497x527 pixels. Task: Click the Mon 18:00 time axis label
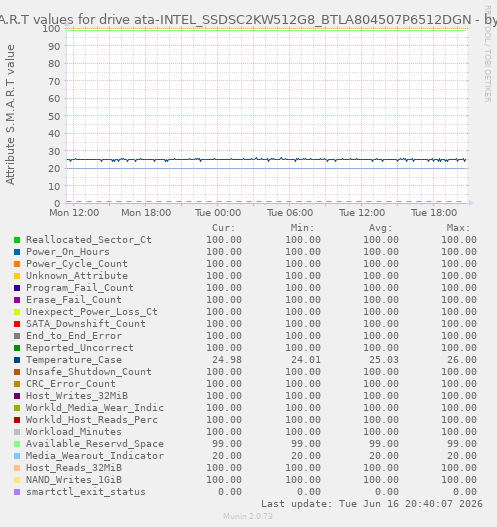(146, 213)
